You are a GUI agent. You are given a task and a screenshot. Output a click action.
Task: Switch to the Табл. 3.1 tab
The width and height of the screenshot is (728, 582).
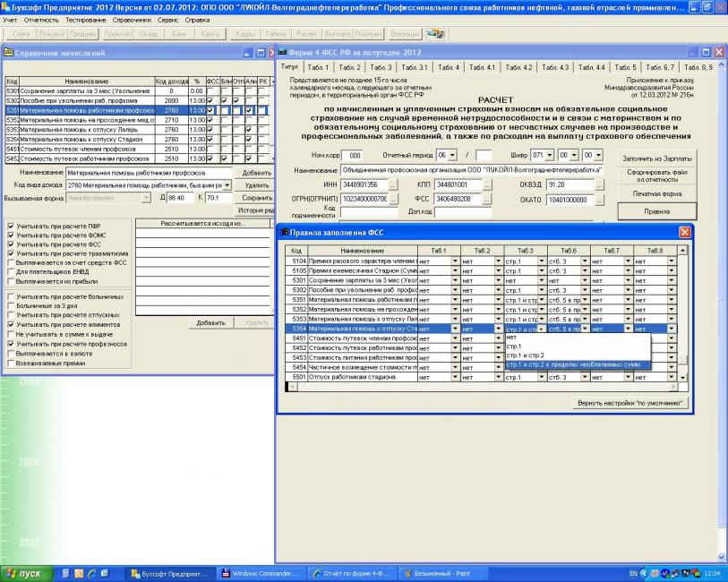pyautogui.click(x=415, y=67)
